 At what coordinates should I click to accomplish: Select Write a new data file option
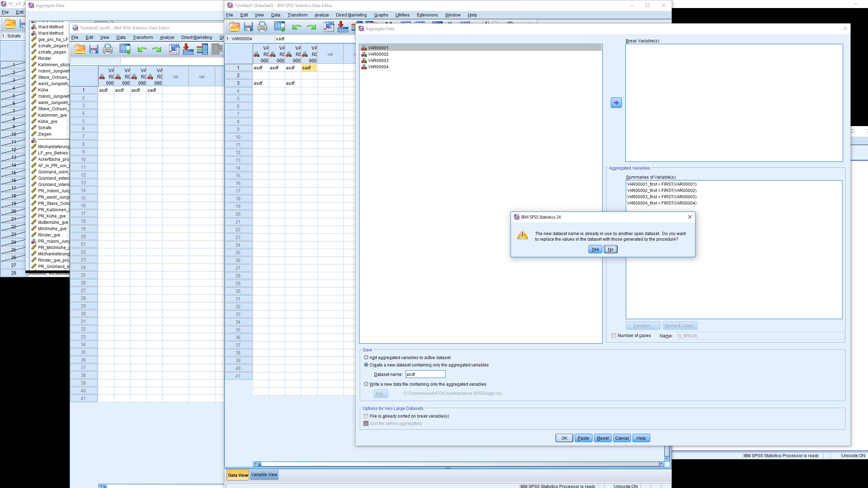(x=366, y=384)
